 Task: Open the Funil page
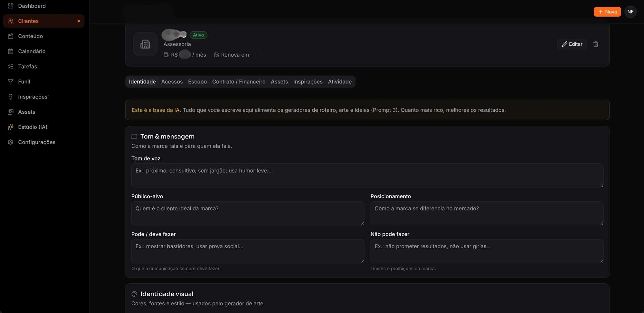pos(44,81)
